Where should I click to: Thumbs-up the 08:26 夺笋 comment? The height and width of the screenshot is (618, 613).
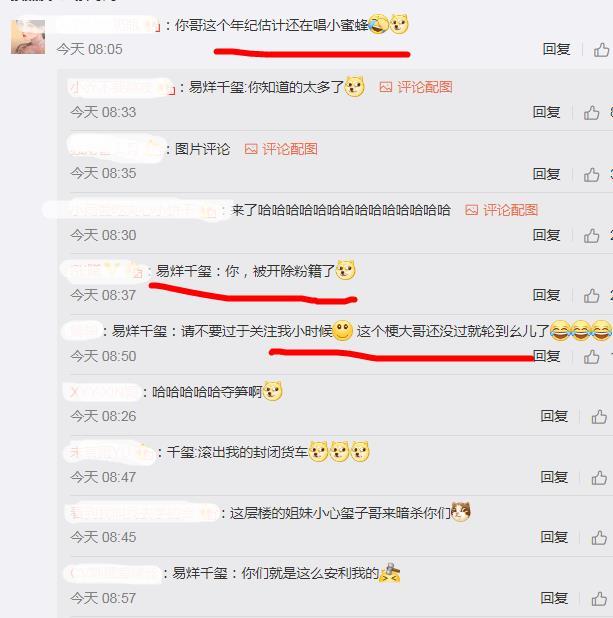pos(599,417)
